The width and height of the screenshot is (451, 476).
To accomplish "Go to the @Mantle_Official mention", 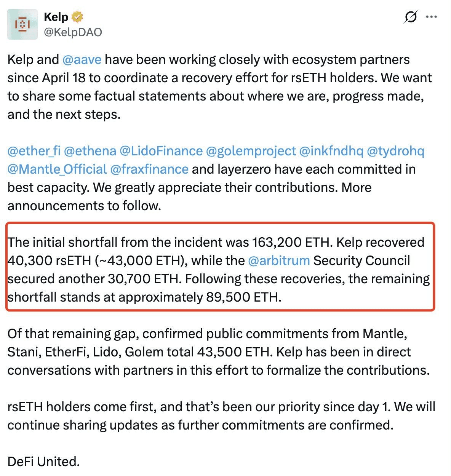I will [x=57, y=169].
